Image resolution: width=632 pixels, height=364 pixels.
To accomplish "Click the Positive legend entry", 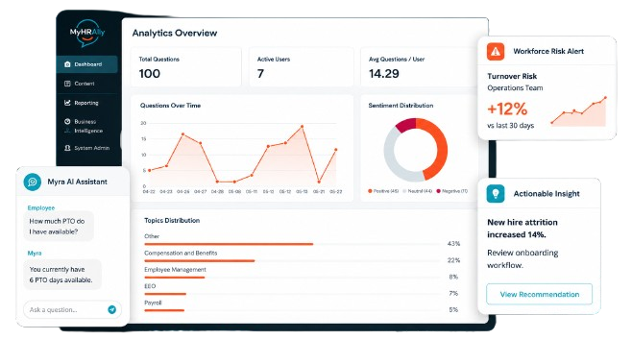I will pos(383,191).
